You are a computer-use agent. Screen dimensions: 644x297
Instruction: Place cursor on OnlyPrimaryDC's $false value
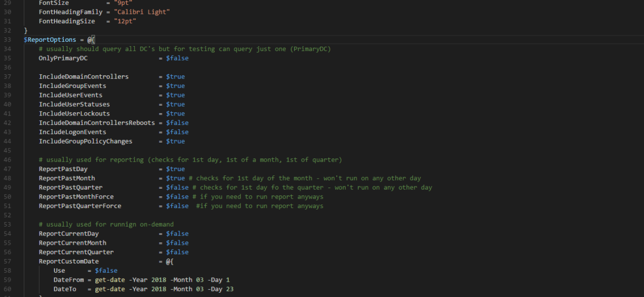pos(177,58)
